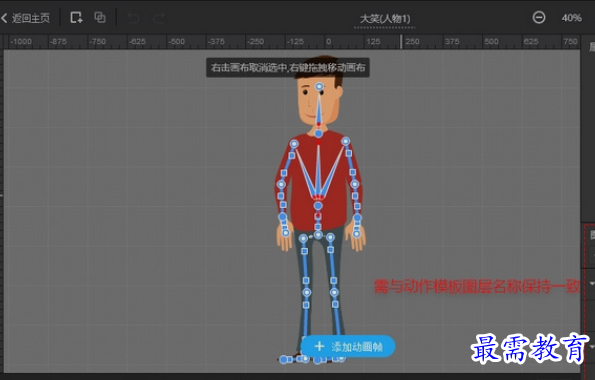Select the chest center bone joint
Image resolution: width=595 pixels, height=380 pixels.
point(318,206)
